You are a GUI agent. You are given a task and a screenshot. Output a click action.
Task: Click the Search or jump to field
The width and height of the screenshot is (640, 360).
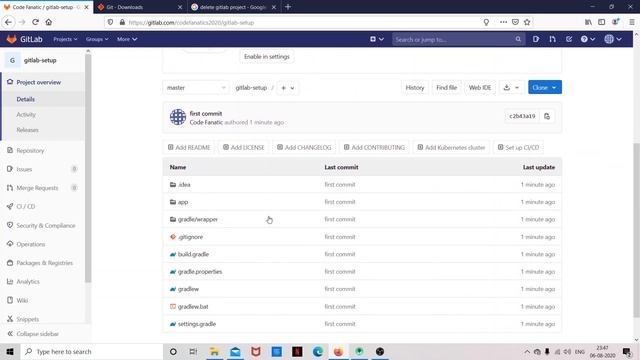coord(458,40)
